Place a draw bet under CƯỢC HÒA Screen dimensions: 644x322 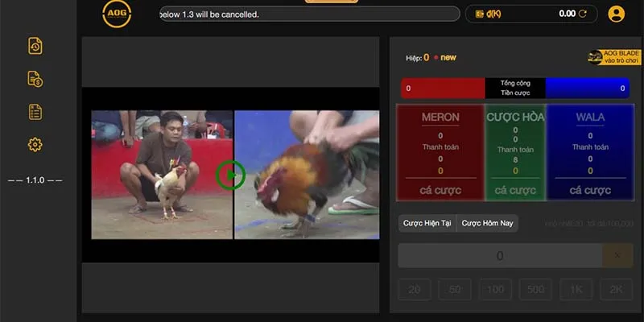tap(515, 190)
